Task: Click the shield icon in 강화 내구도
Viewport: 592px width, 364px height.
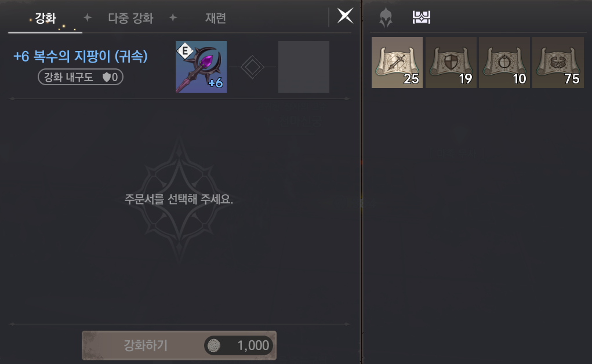Action: click(107, 78)
